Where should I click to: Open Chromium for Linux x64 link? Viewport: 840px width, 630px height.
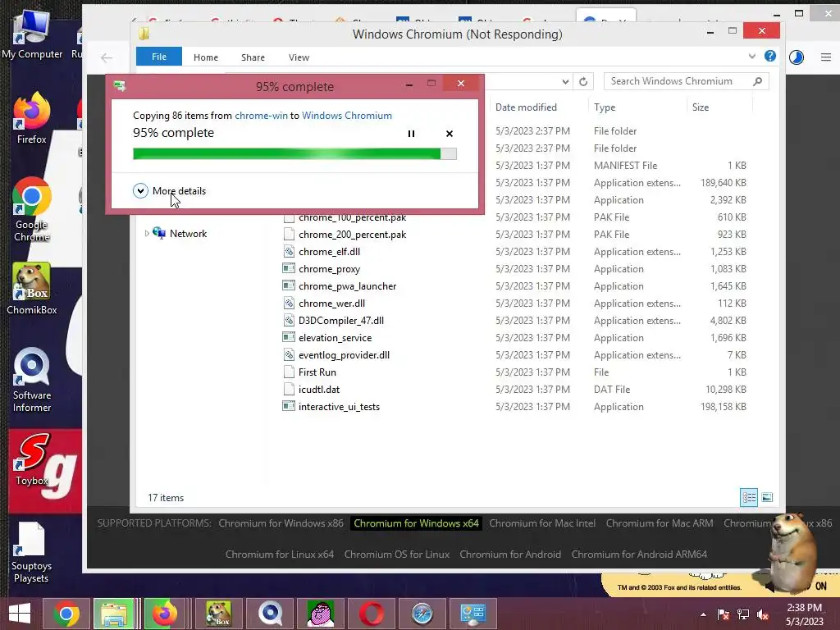tap(280, 554)
